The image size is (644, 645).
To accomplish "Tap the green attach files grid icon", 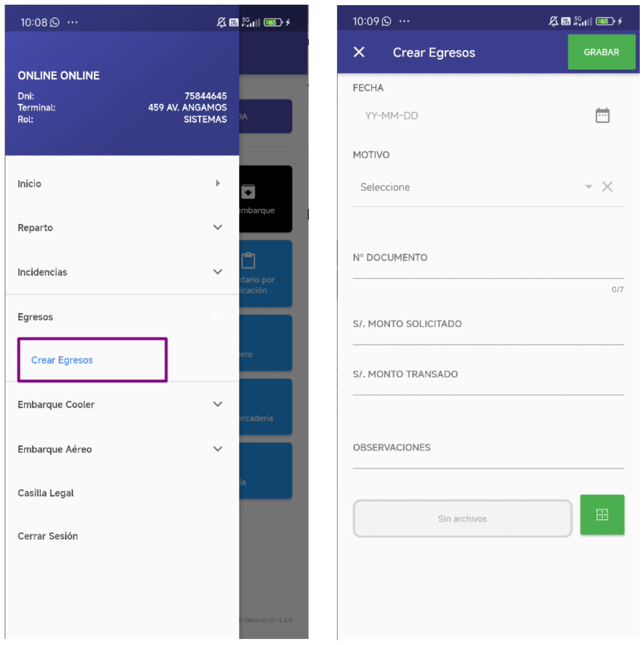I will coord(602,514).
